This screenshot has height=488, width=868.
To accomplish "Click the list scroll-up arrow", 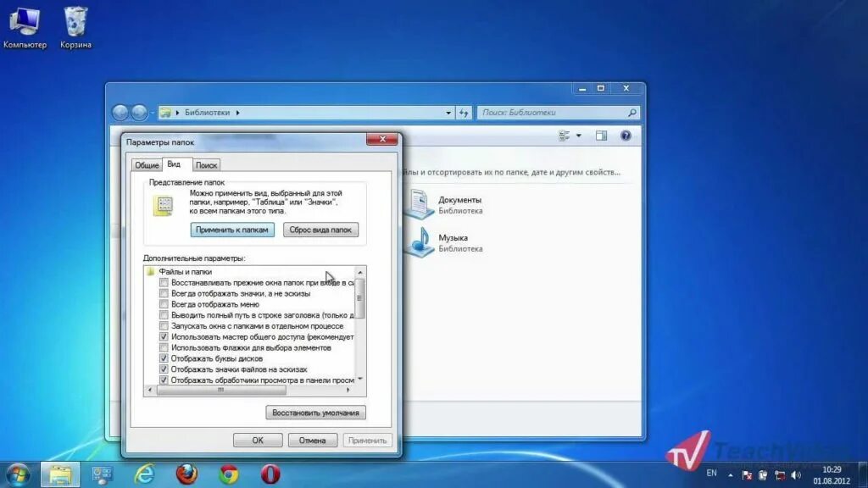I will point(360,272).
